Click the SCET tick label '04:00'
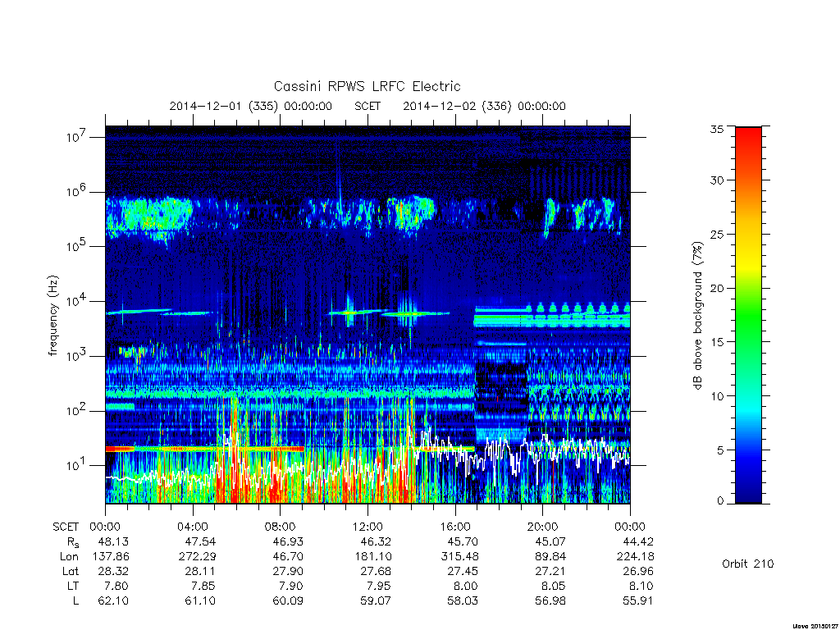Image resolution: width=840 pixels, height=630 pixels. tap(193, 527)
